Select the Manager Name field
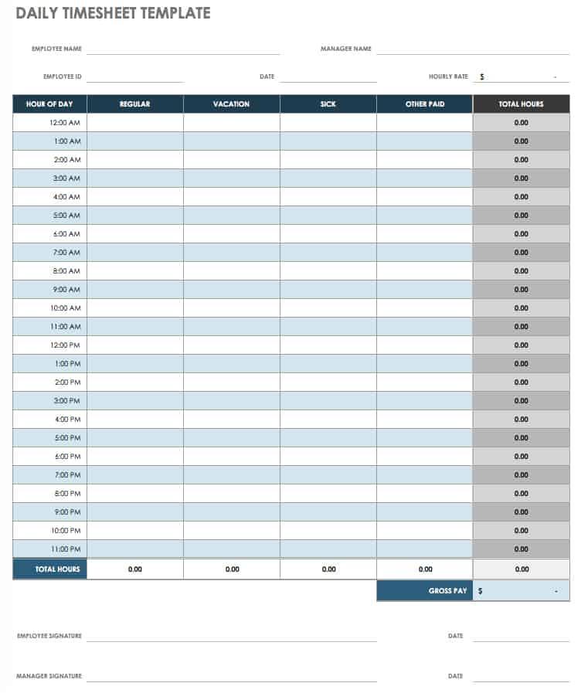The image size is (588, 700). coord(472,49)
